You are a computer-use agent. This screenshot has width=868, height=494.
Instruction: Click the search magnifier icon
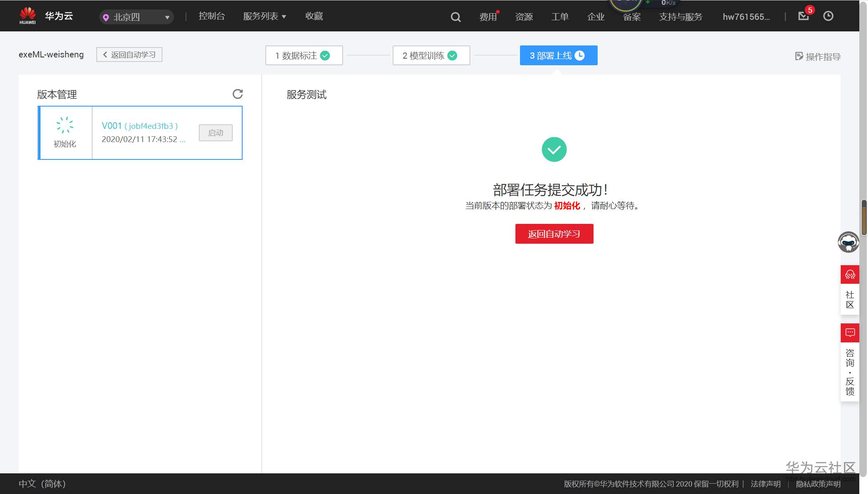pyautogui.click(x=455, y=17)
